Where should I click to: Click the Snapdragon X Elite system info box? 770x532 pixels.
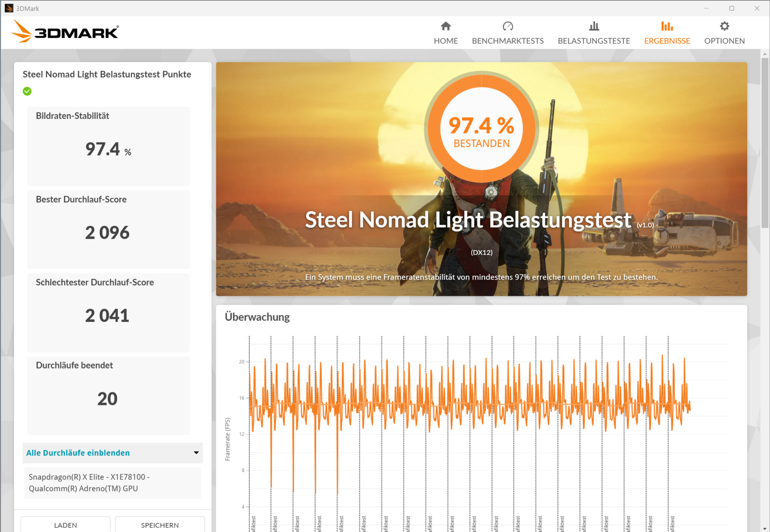point(113,482)
